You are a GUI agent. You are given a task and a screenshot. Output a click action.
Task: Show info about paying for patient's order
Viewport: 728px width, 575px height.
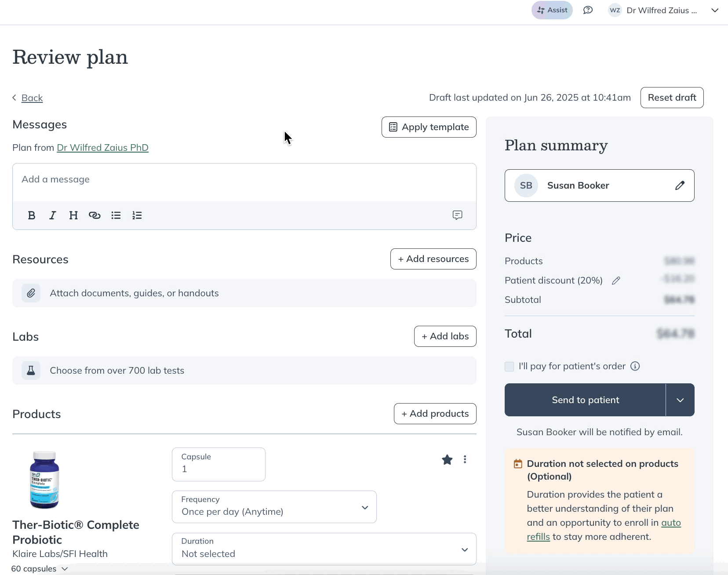[x=635, y=366]
